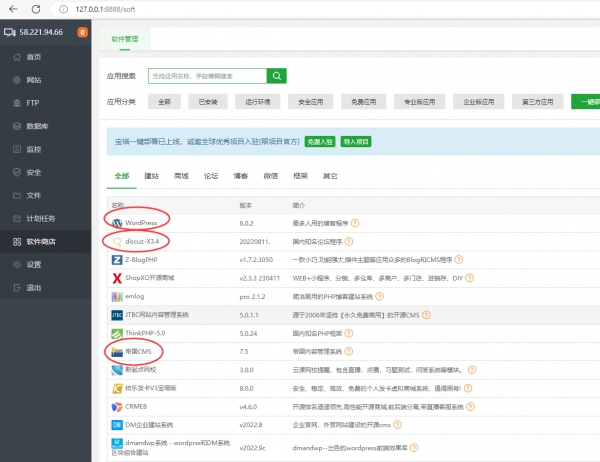Click help icon in WordPress row

click(x=355, y=223)
